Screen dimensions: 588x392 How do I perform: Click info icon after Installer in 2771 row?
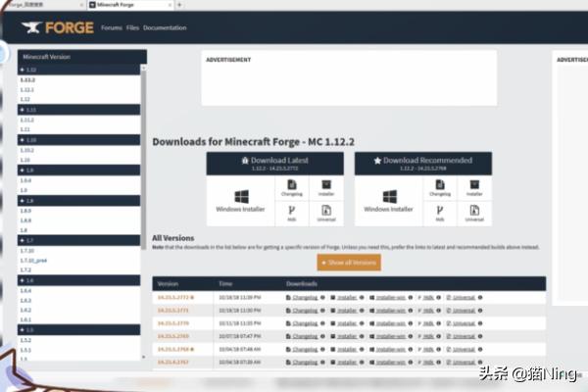(x=362, y=311)
